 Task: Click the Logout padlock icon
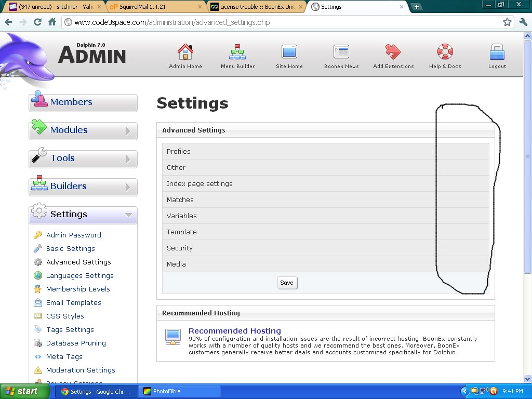tap(497, 52)
